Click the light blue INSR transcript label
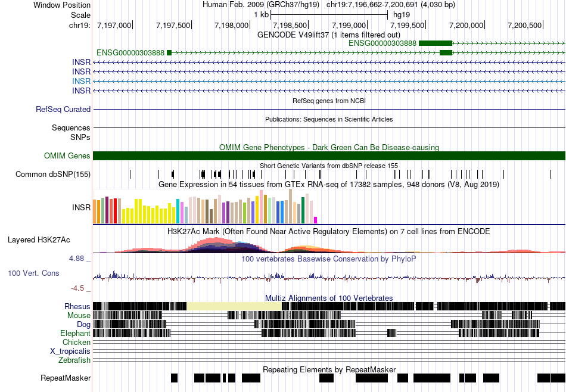The image size is (566, 392). click(x=81, y=81)
